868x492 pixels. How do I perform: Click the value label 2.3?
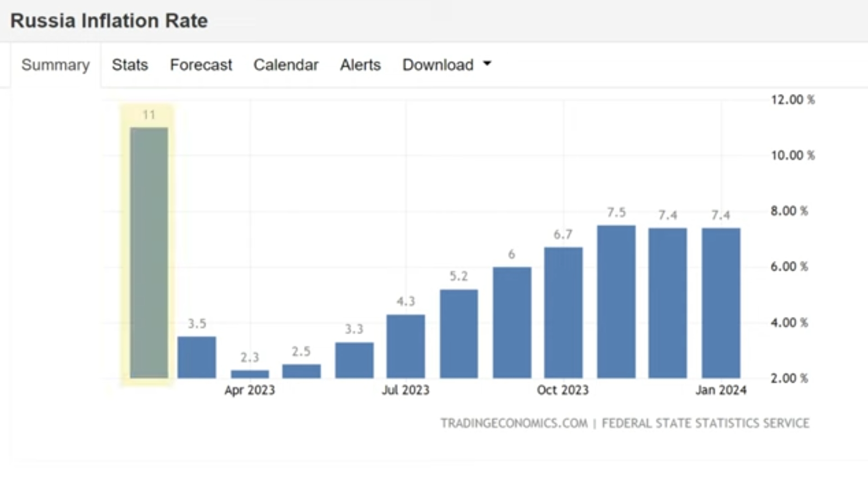click(x=250, y=357)
